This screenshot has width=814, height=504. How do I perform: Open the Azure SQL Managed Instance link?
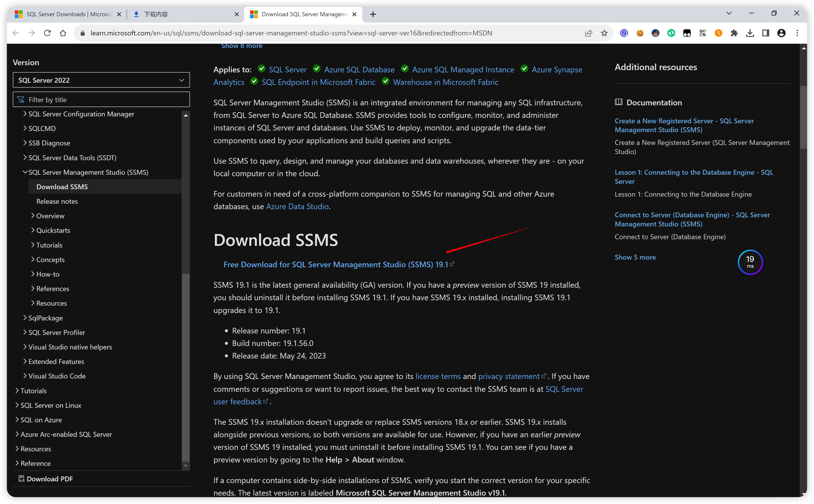point(463,70)
